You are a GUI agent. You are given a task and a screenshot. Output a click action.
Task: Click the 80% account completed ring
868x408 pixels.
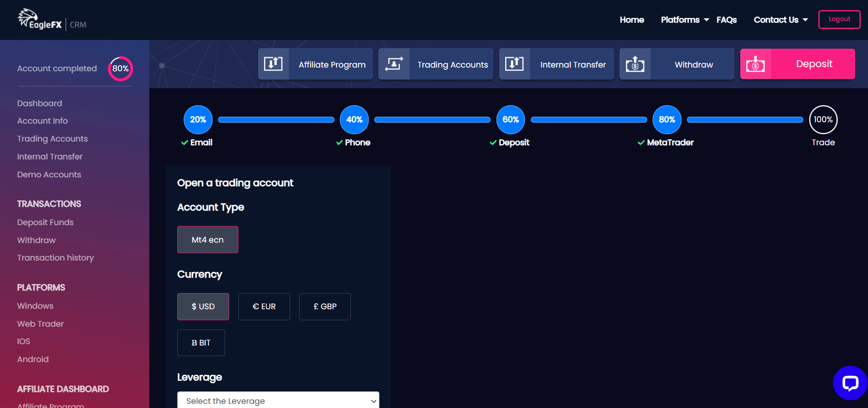pos(120,68)
